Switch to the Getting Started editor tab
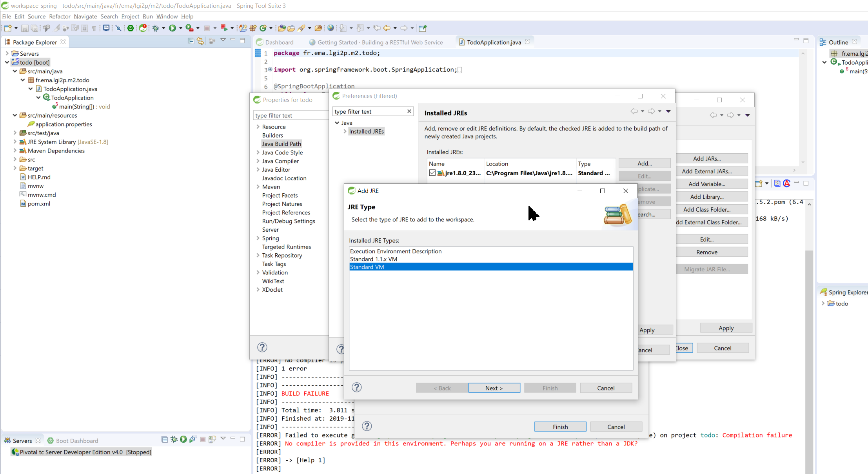The image size is (868, 474). [x=376, y=42]
